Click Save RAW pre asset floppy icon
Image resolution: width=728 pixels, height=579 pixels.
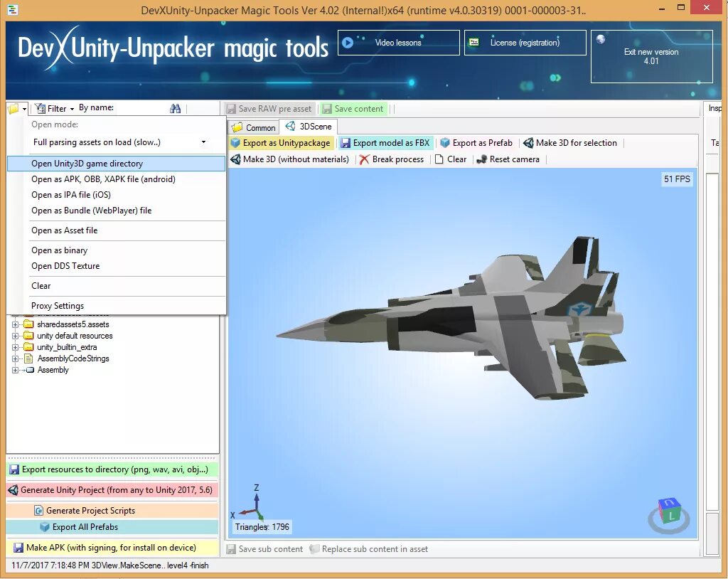pos(231,109)
